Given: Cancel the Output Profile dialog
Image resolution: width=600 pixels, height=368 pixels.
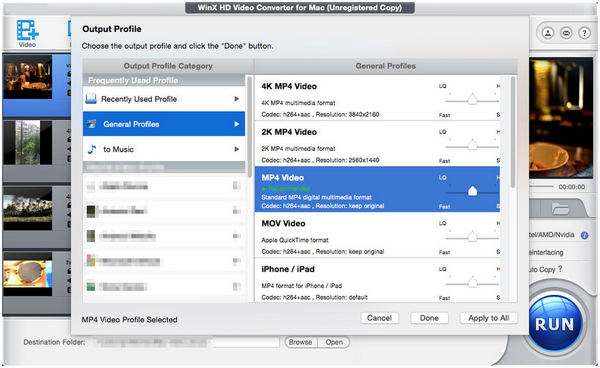Looking at the screenshot, I should click(x=379, y=318).
